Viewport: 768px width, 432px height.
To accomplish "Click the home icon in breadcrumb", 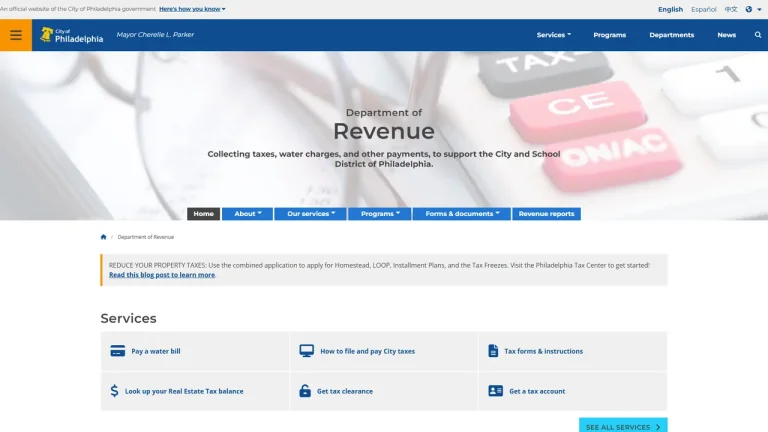I will coord(103,237).
